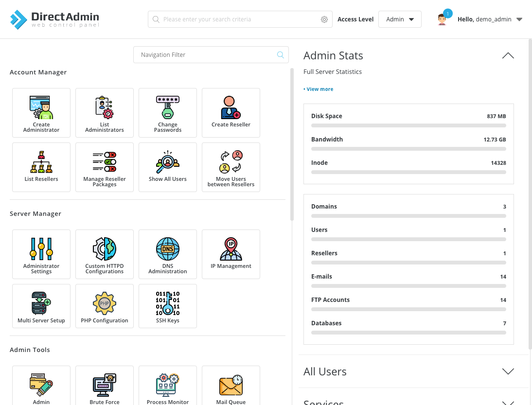Select the Change Passwords icon
The image size is (532, 405).
168,112
